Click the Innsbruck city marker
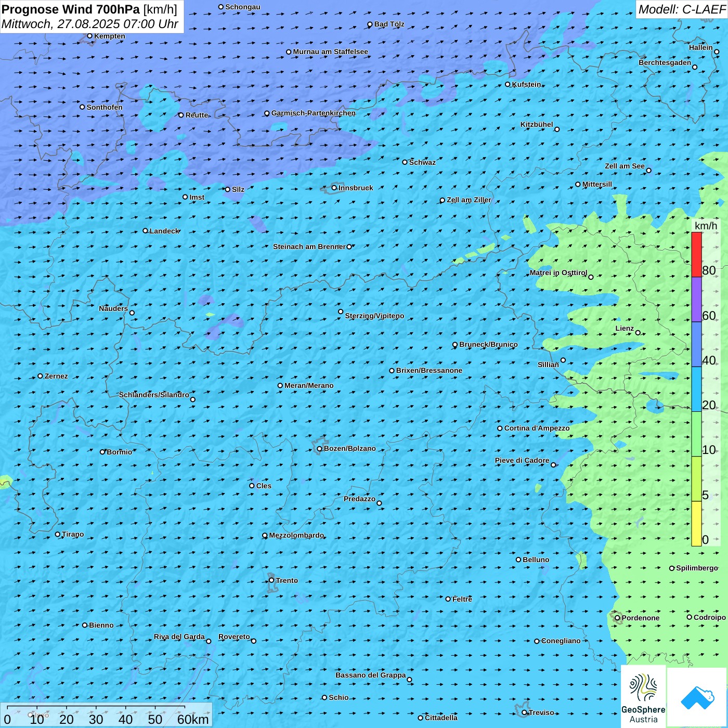The width and height of the screenshot is (728, 728). (x=334, y=188)
